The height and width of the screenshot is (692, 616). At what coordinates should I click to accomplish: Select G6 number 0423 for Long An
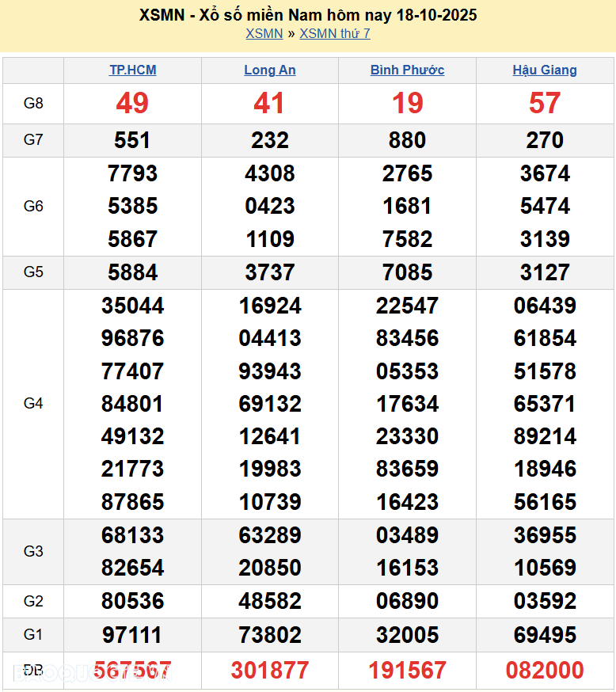click(270, 206)
